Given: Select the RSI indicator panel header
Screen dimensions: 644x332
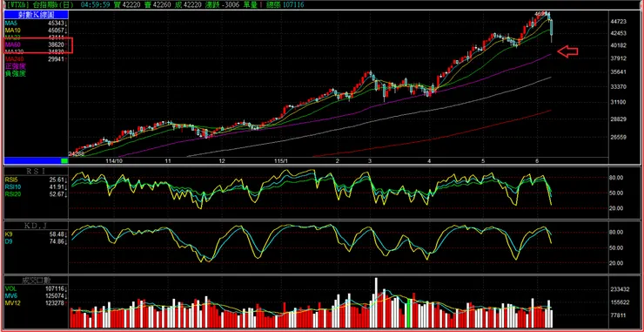Looking at the screenshot, I should pyautogui.click(x=37, y=171).
